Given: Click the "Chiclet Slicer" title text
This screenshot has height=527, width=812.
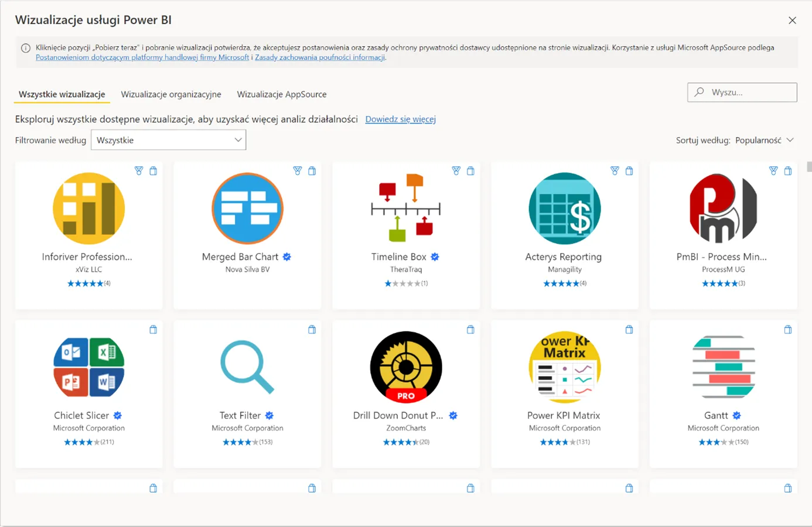Looking at the screenshot, I should (x=81, y=415).
